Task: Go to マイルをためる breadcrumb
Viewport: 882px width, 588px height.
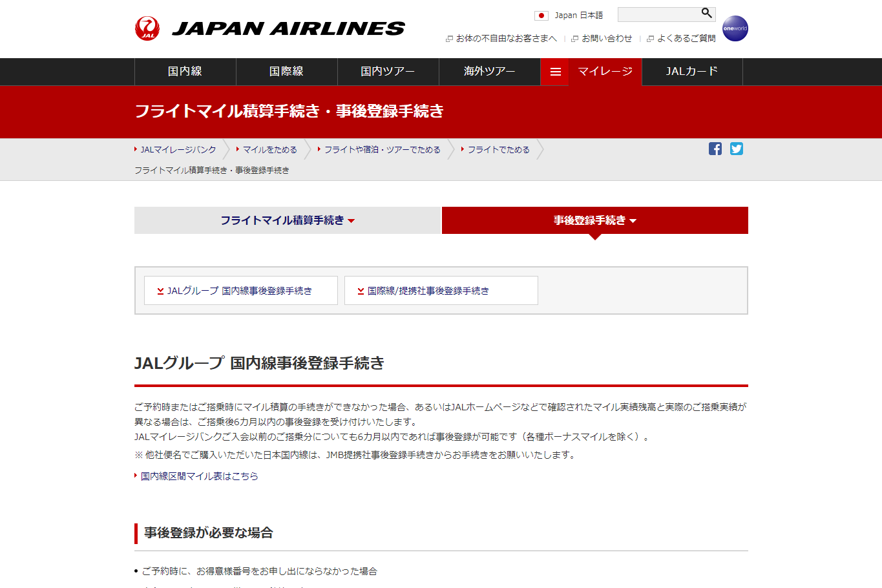Action: click(x=269, y=150)
